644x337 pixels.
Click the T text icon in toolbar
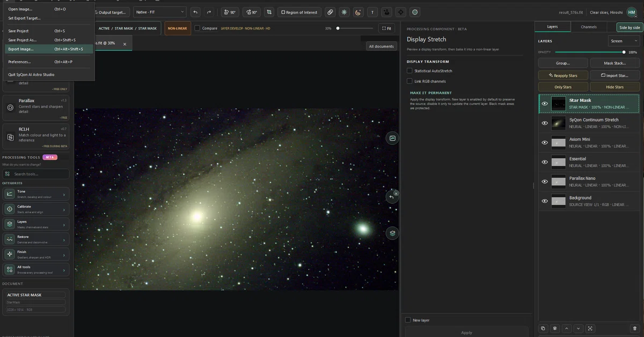coord(372,12)
